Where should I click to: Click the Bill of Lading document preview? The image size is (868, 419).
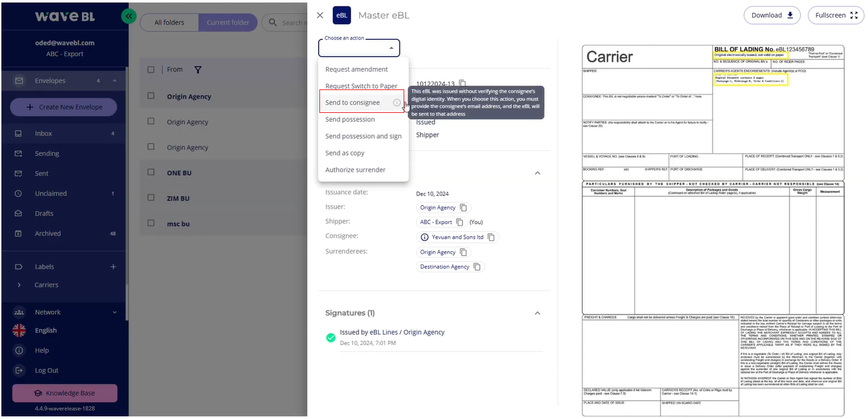tap(713, 230)
